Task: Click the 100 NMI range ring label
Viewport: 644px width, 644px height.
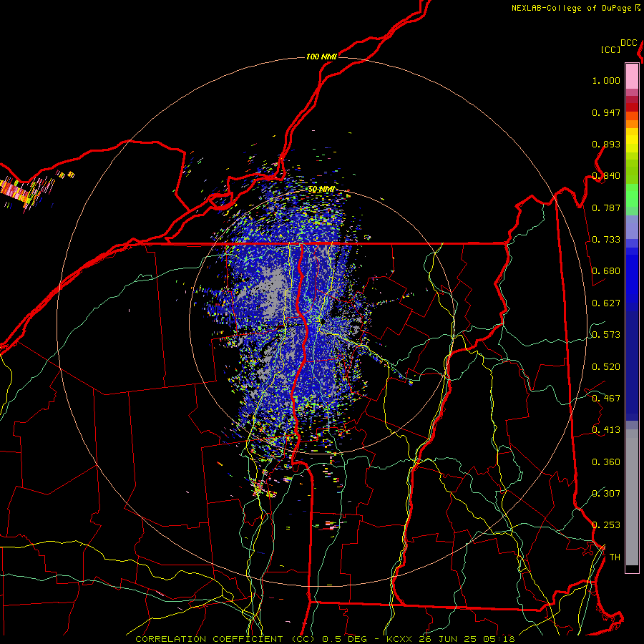Action: pos(321,57)
